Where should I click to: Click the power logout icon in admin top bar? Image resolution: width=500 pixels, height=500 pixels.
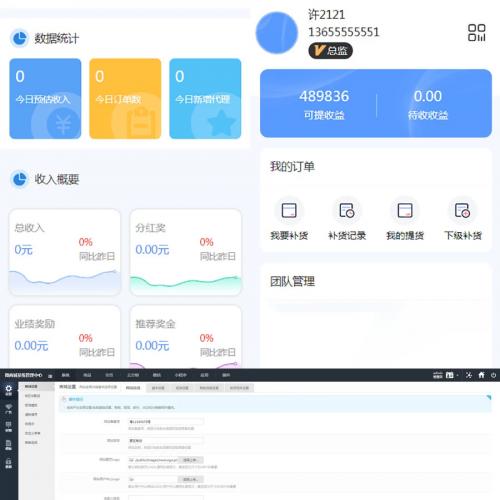pyautogui.click(x=493, y=375)
